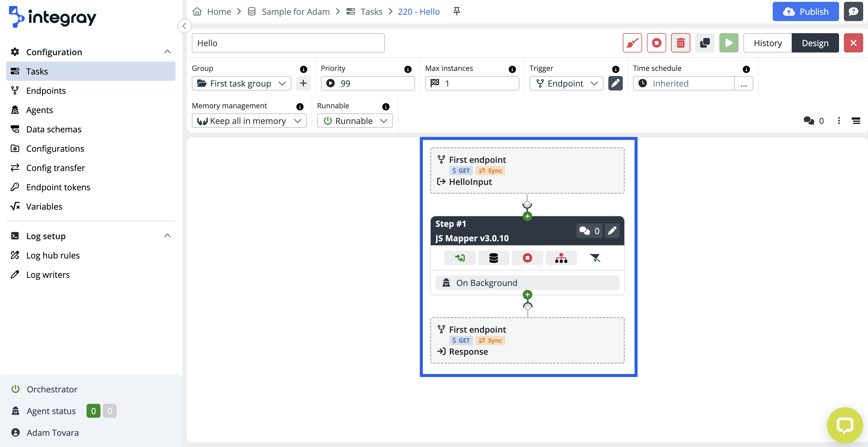868x447 pixels.
Task: Click the database icon in Step #1
Action: (x=493, y=258)
